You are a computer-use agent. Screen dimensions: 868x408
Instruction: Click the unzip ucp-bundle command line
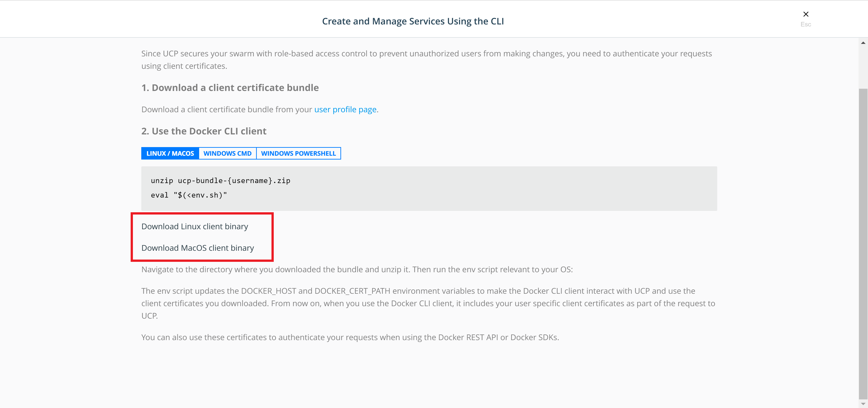pos(221,181)
